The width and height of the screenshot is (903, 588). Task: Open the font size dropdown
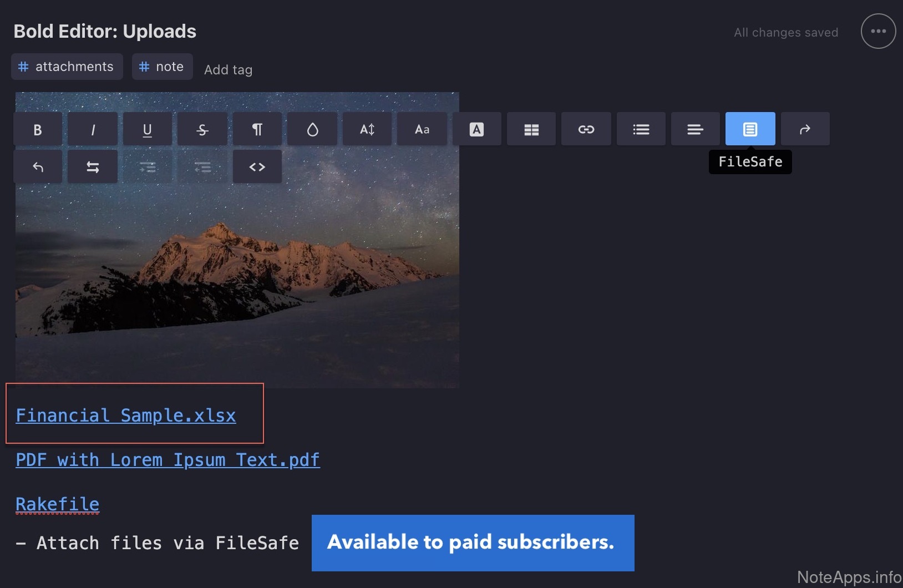[367, 129]
